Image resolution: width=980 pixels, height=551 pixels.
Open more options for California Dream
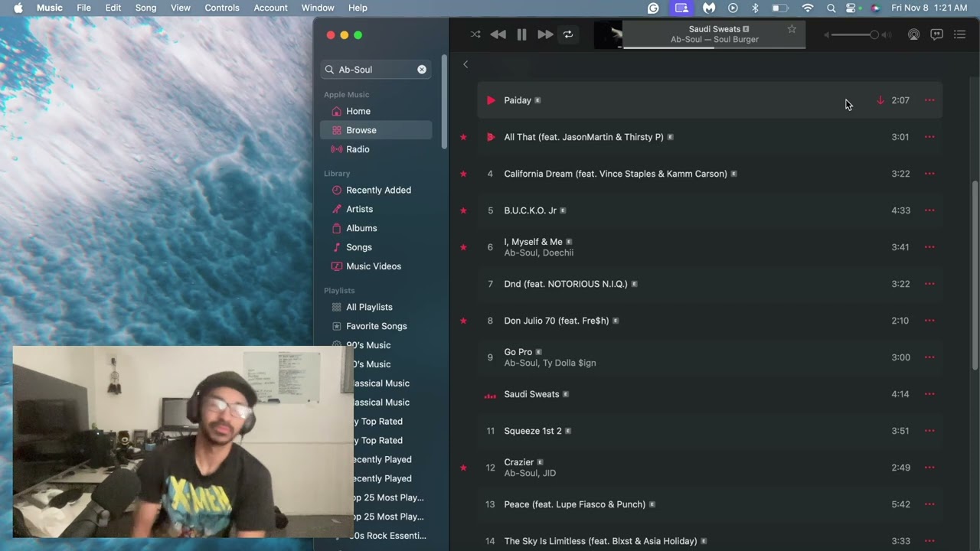tap(929, 174)
